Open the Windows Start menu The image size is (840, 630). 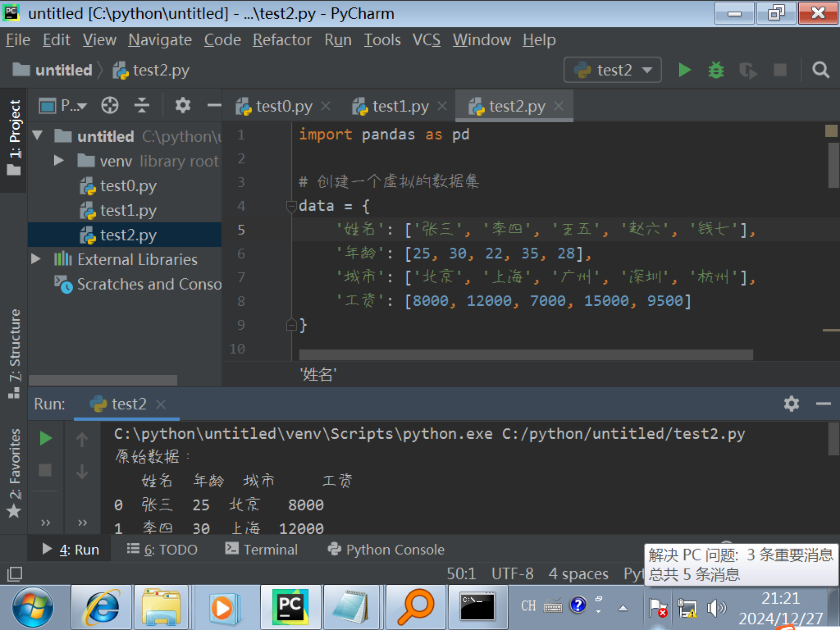[33, 607]
